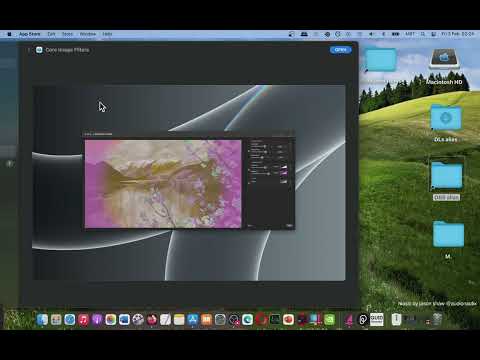The width and height of the screenshot is (480, 360).
Task: Click the Core Image Filters title text
Action: [x=67, y=50]
